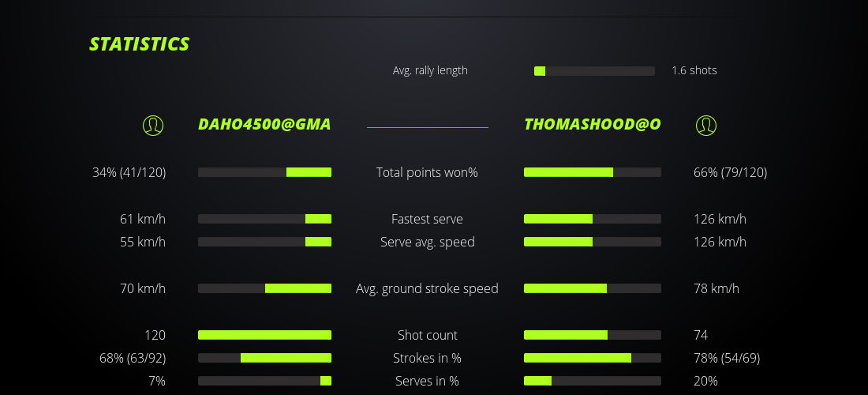Screen dimensions: 868x395
Task: Click the left player profile icon
Action: pyautogui.click(x=153, y=125)
